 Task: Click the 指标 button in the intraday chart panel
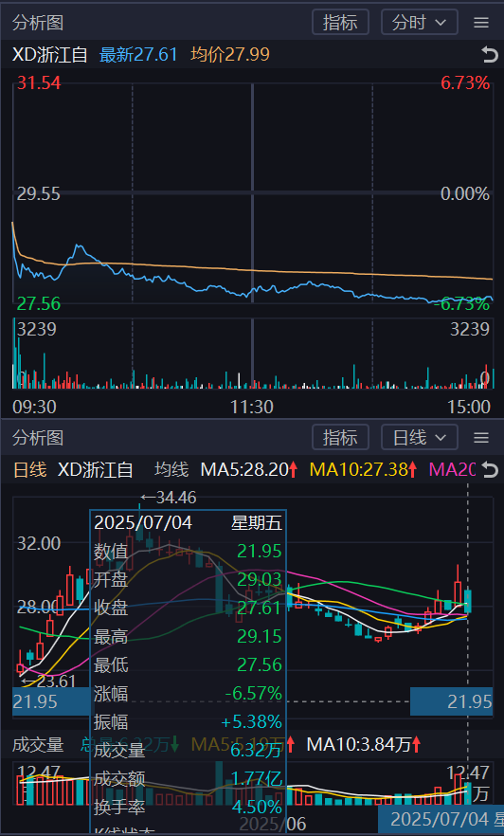[340, 23]
